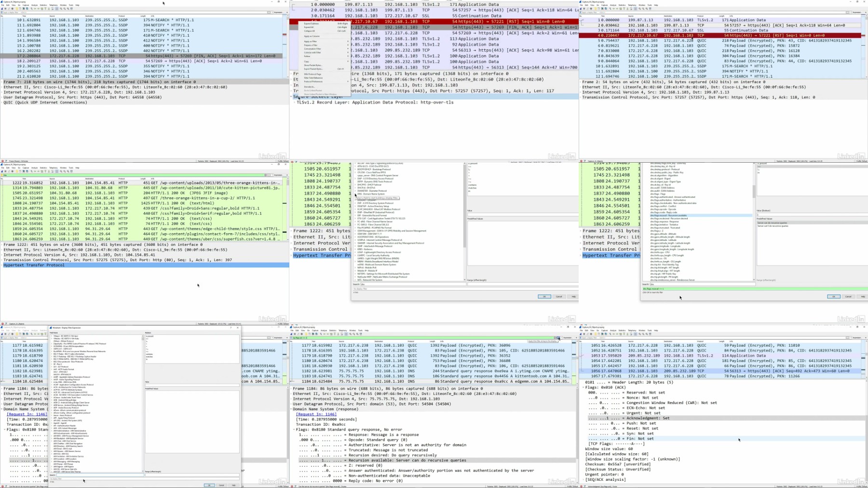Image resolution: width=868 pixels, height=488 pixels.
Task: Click Expression... button in frame 1184 DNS window
Action: (568, 338)
